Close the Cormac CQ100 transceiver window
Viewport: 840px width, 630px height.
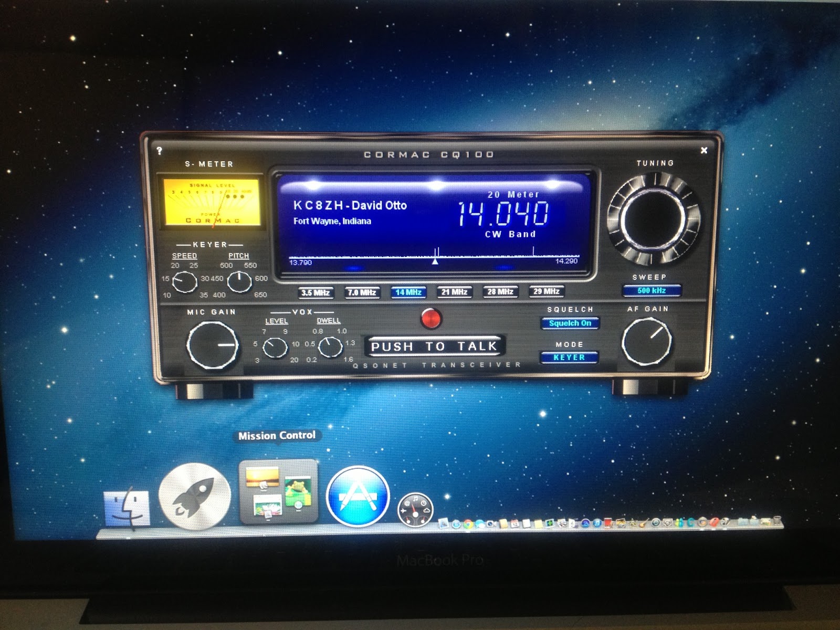click(704, 150)
